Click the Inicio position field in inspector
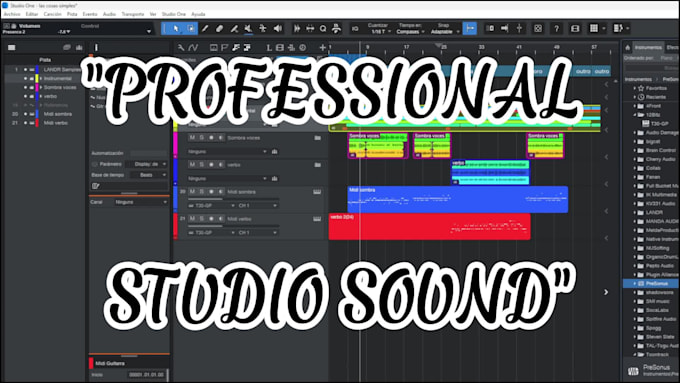 pos(146,374)
